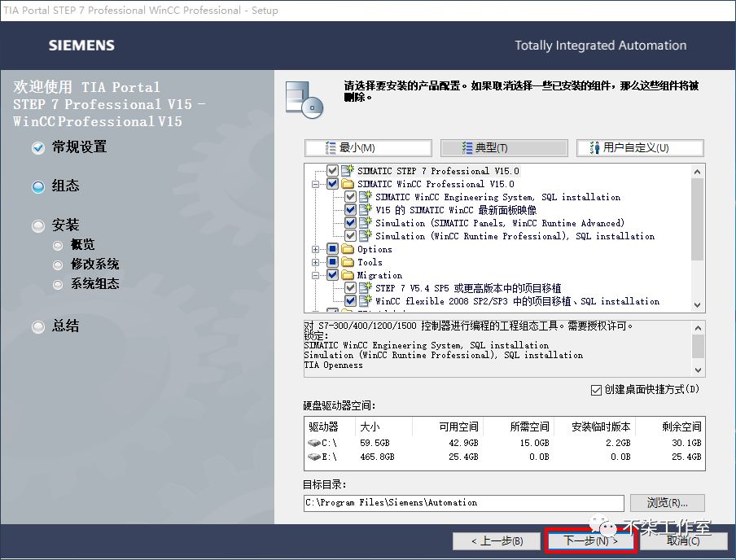Select the 用户自定义(U) custom configuration button
Image resolution: width=736 pixels, height=560 pixels.
tap(640, 148)
